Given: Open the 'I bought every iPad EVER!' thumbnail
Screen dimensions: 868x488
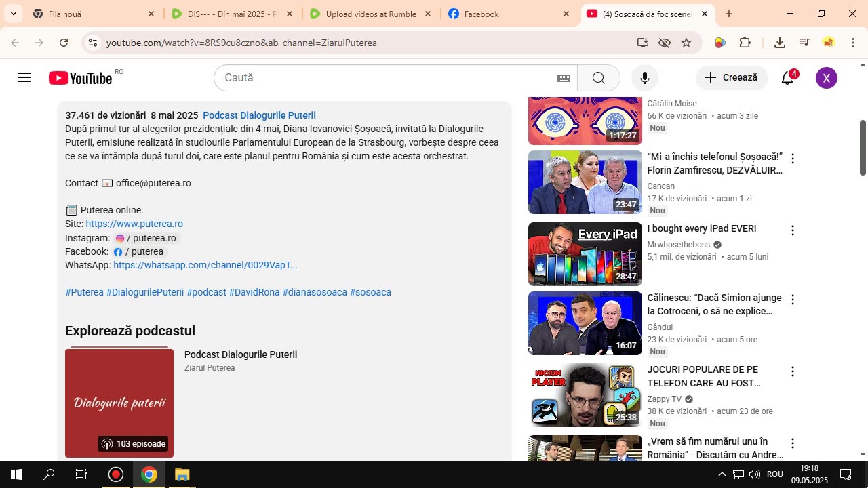Looking at the screenshot, I should pos(585,254).
